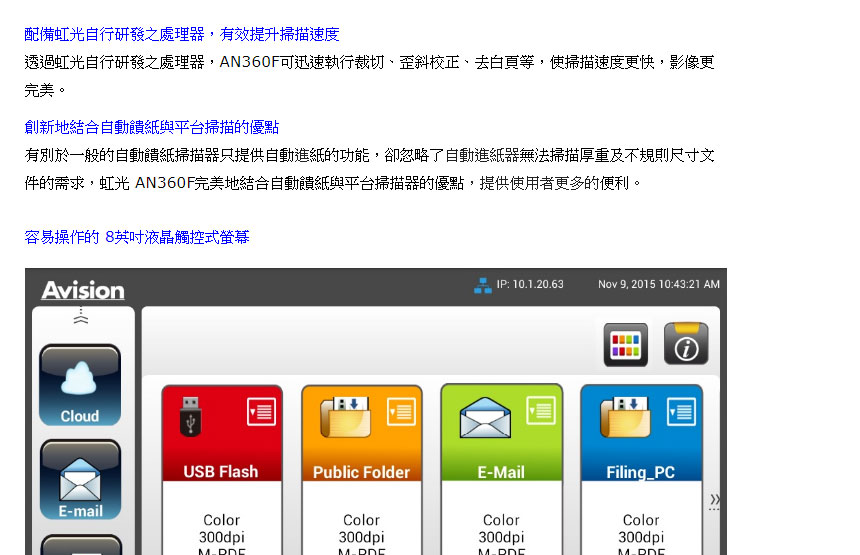Image resolution: width=860 pixels, height=555 pixels.
Task: Click Color 300dpi text under Public Folder
Action: click(x=361, y=529)
